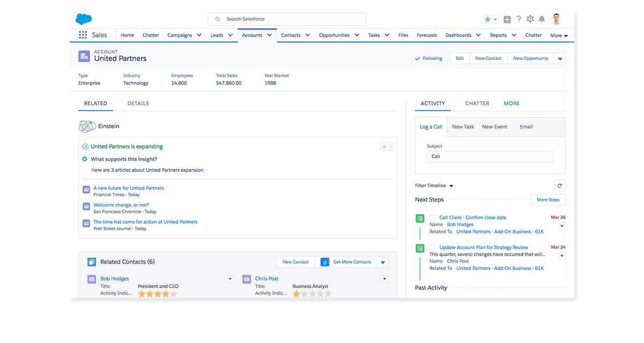Click the Search Salesforce field
644x343 pixels.
click(287, 19)
